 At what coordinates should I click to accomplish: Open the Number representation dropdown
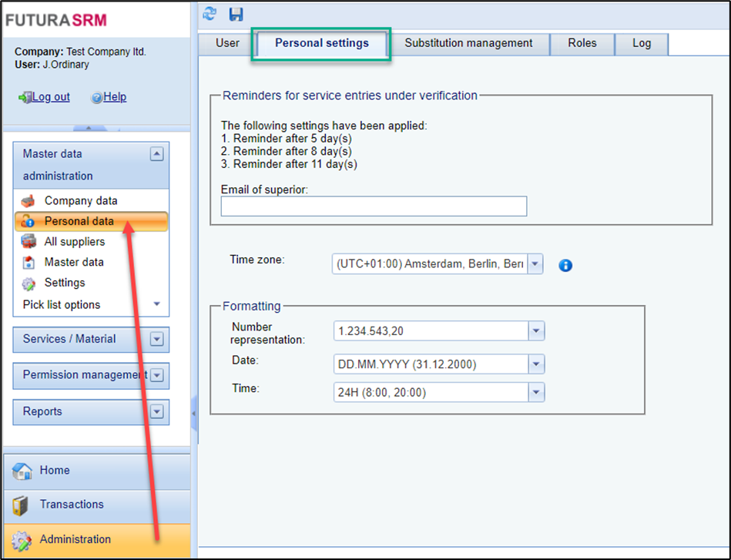pyautogui.click(x=536, y=331)
